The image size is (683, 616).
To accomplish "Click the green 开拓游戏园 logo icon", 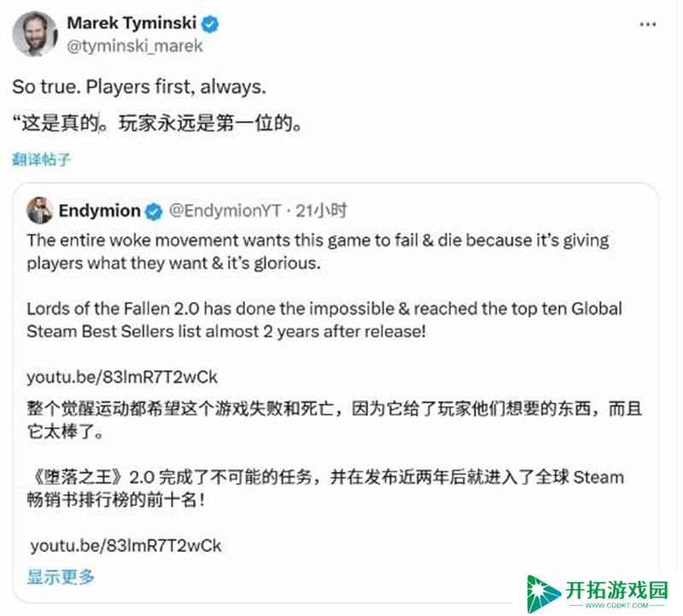I will pyautogui.click(x=542, y=594).
